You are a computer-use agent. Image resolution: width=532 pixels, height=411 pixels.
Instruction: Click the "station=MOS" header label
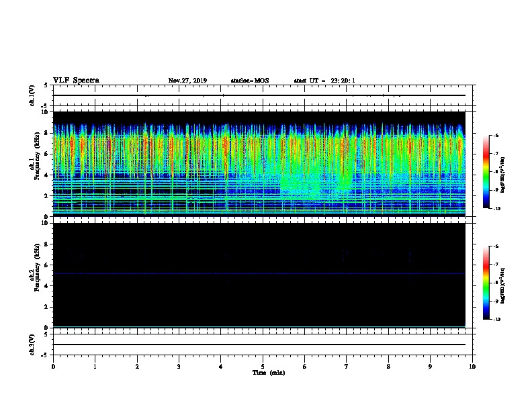coord(250,81)
